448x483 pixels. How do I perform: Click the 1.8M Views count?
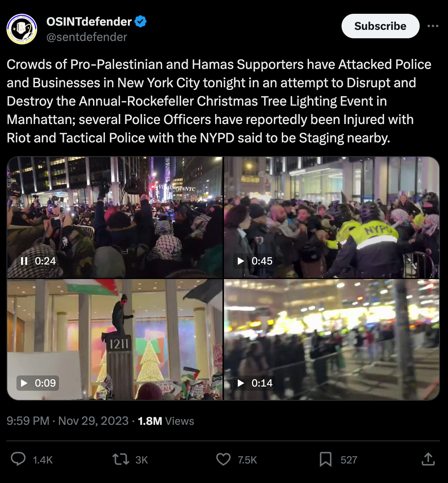click(x=166, y=421)
